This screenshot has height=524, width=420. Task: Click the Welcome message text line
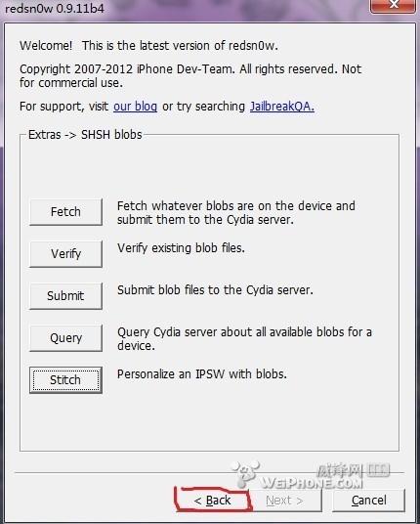click(x=148, y=45)
